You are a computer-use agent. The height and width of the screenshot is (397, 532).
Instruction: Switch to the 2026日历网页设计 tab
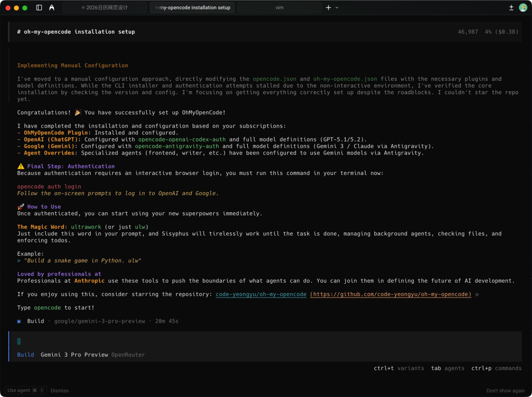(104, 8)
